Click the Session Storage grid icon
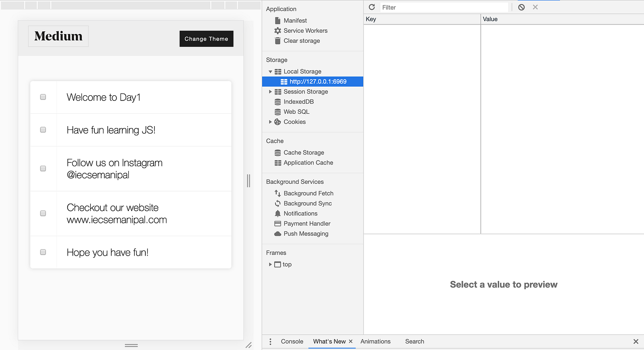The height and width of the screenshot is (350, 644). (x=278, y=92)
